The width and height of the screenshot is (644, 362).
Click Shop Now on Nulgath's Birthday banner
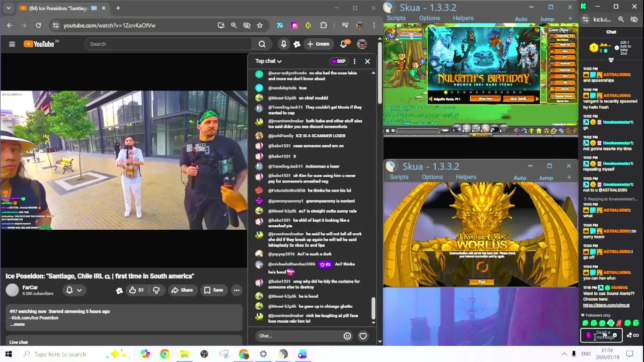486,99
